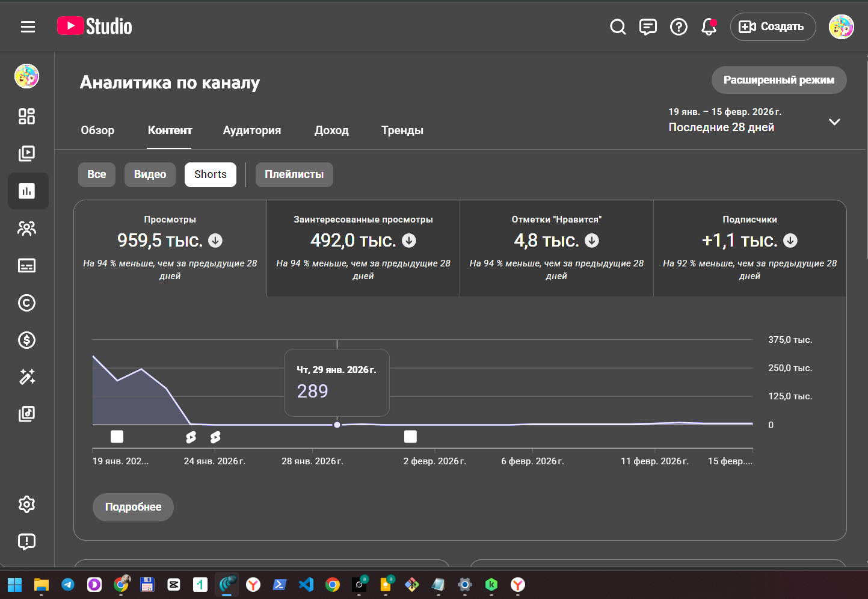This screenshot has width=868, height=599.
Task: Select the Shorts filter chip
Action: pos(210,174)
